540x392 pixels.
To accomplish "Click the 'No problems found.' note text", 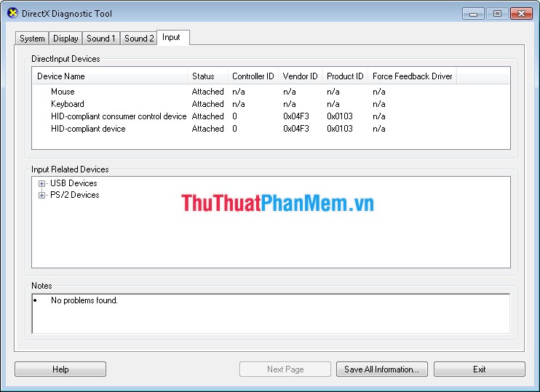I will 84,300.
